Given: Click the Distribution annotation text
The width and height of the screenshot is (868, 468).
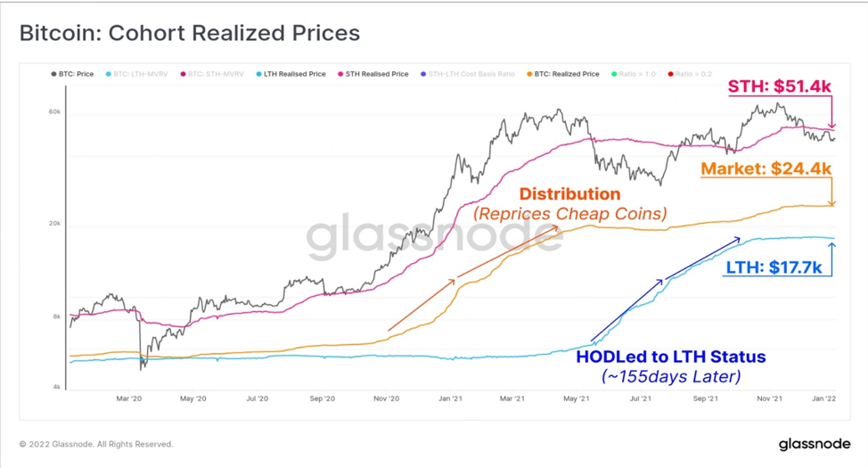Looking at the screenshot, I should [x=569, y=193].
